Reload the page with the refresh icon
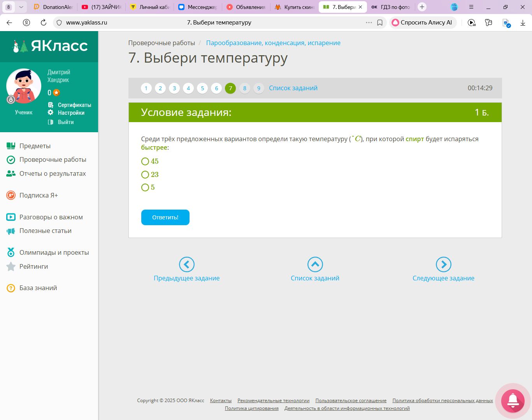 pos(44,23)
